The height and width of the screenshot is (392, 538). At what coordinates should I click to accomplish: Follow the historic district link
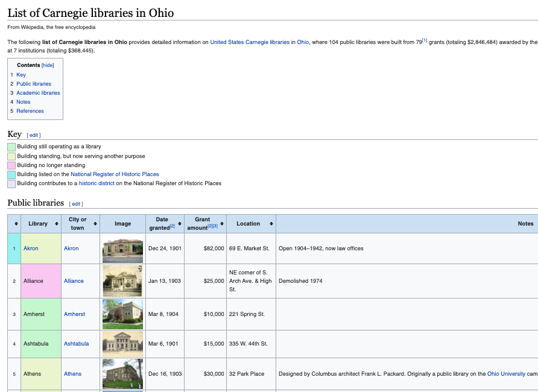click(x=97, y=183)
